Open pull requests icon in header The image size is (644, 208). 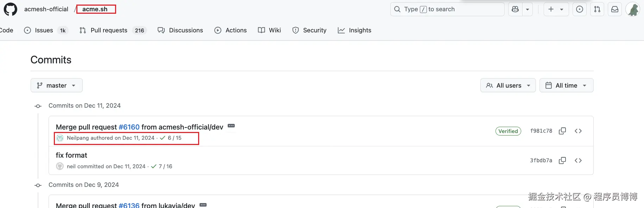pyautogui.click(x=597, y=10)
